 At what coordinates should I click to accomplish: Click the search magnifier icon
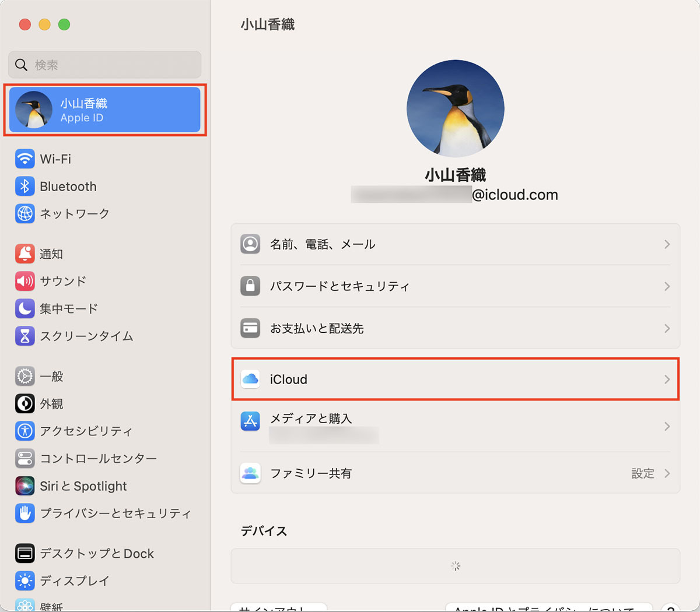[21, 65]
